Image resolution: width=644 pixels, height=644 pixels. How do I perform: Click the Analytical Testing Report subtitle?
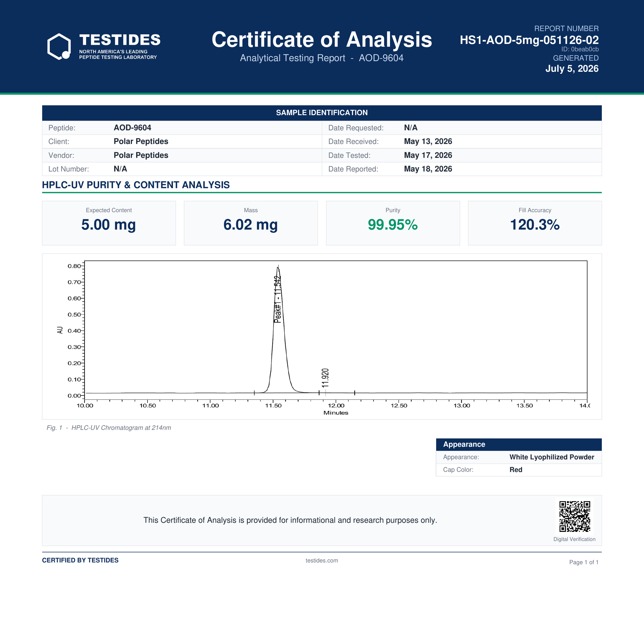[322, 58]
